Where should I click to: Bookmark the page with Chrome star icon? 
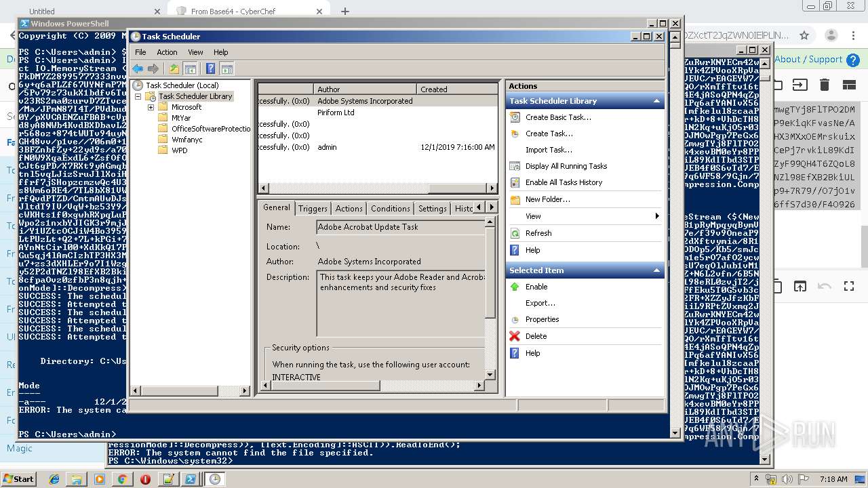[804, 35]
